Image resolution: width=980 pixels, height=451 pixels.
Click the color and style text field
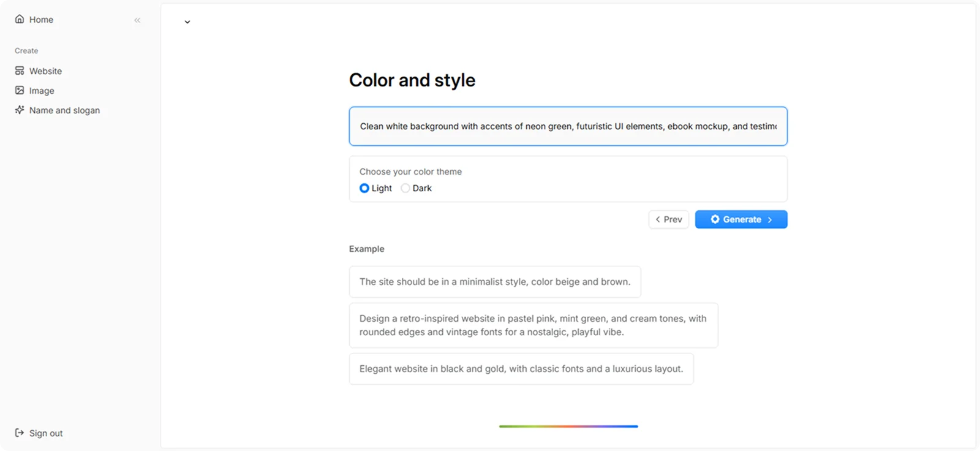pos(568,126)
